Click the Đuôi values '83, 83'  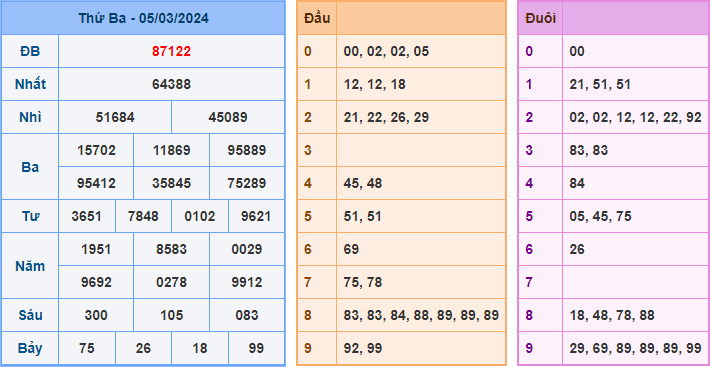coord(589,150)
